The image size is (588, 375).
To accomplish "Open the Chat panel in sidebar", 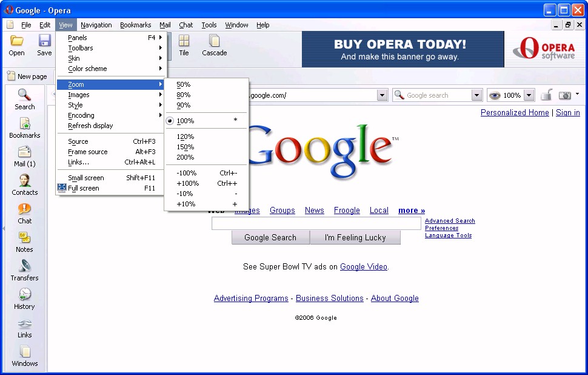I will [x=24, y=213].
